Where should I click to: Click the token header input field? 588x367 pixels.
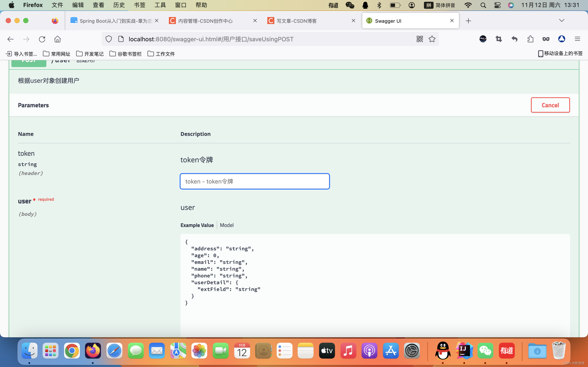coord(254,181)
